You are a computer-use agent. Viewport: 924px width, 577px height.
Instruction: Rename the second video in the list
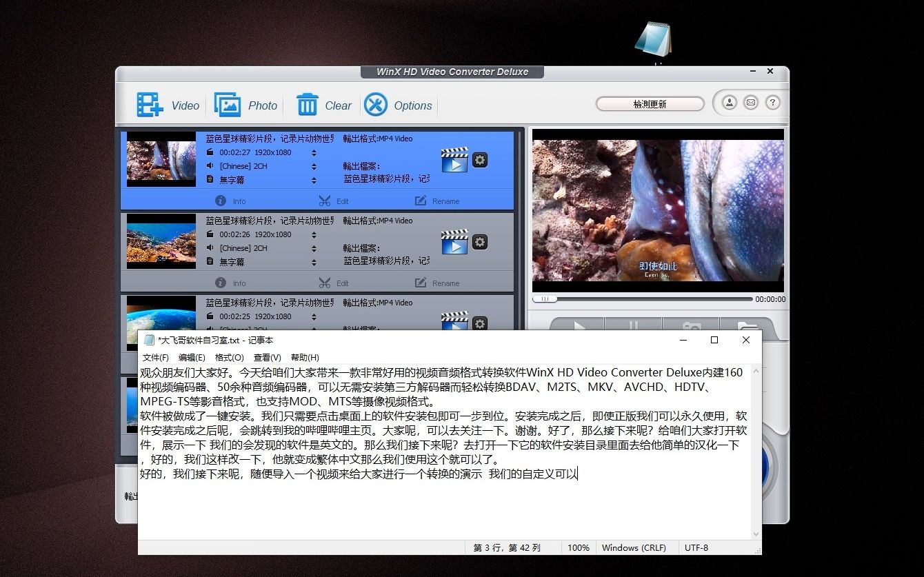click(437, 283)
